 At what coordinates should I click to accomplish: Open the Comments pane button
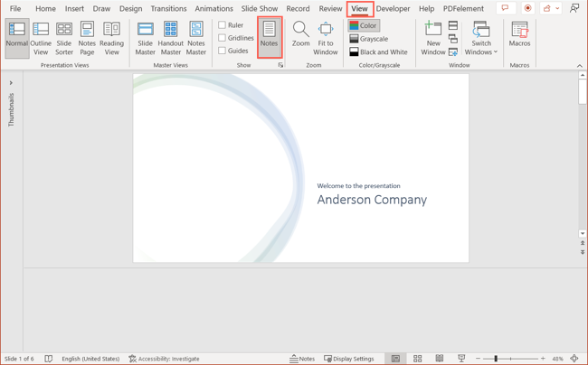pos(506,8)
